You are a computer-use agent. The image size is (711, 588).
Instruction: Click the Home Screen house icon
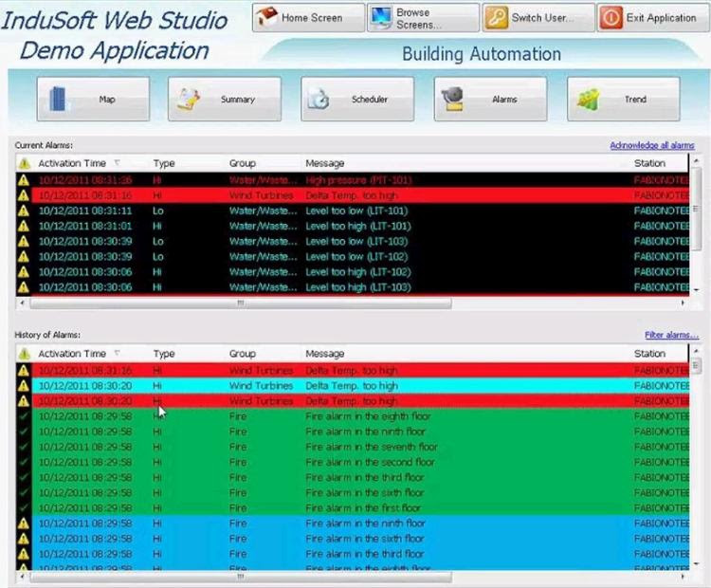266,17
